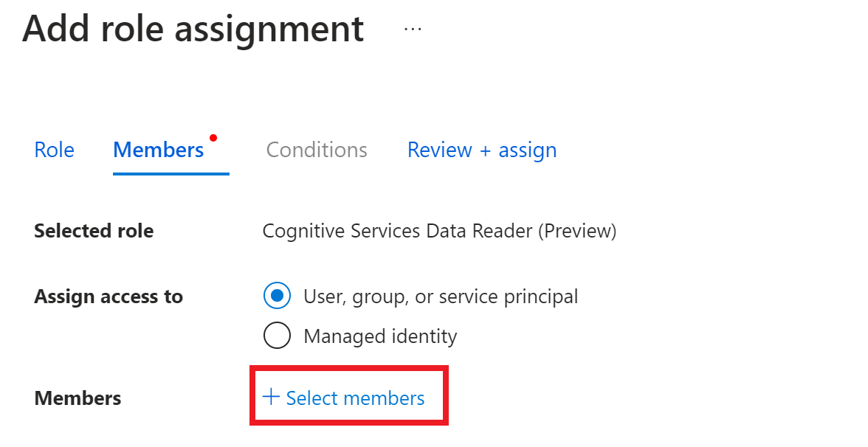
Task: Click the '(Preview)' text in role name
Action: 576,231
